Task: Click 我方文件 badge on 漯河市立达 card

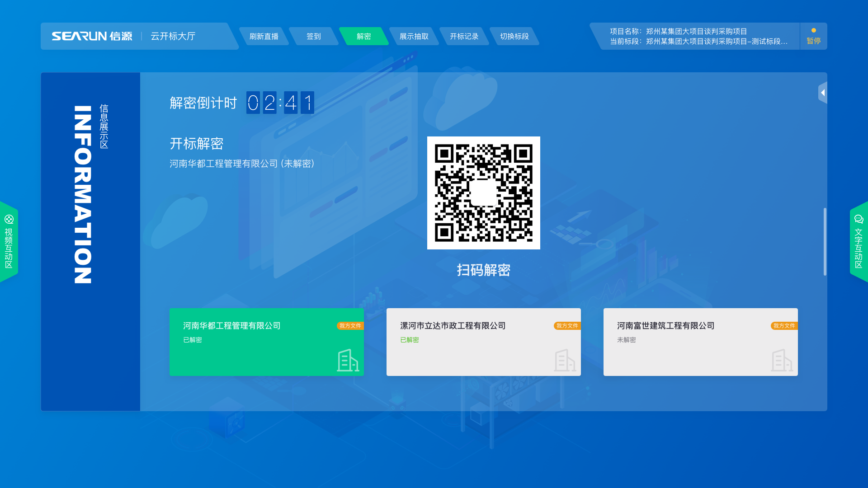Action: point(567,326)
